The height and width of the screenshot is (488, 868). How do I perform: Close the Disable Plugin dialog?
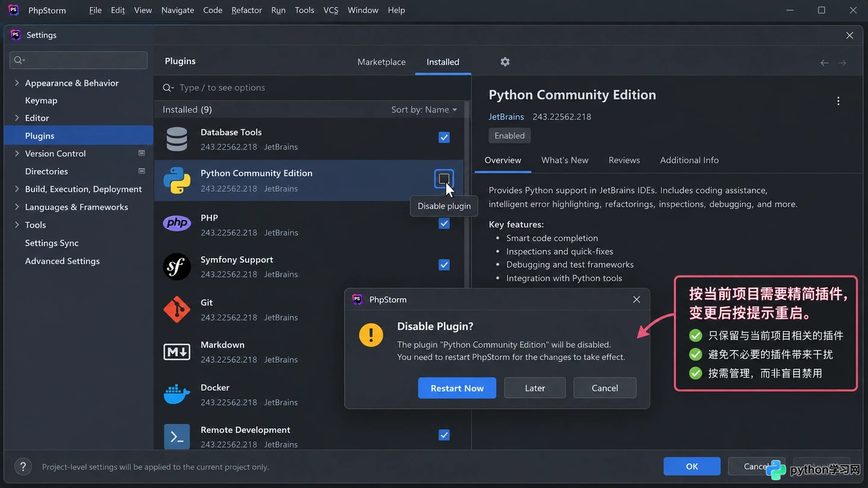tap(636, 299)
